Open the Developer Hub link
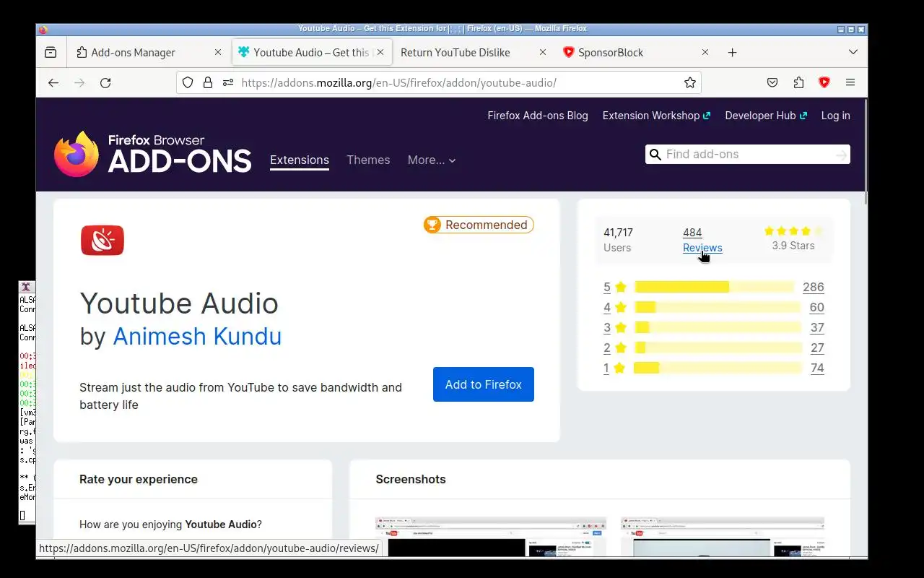Screen dimensions: 924x578 click(x=766, y=116)
